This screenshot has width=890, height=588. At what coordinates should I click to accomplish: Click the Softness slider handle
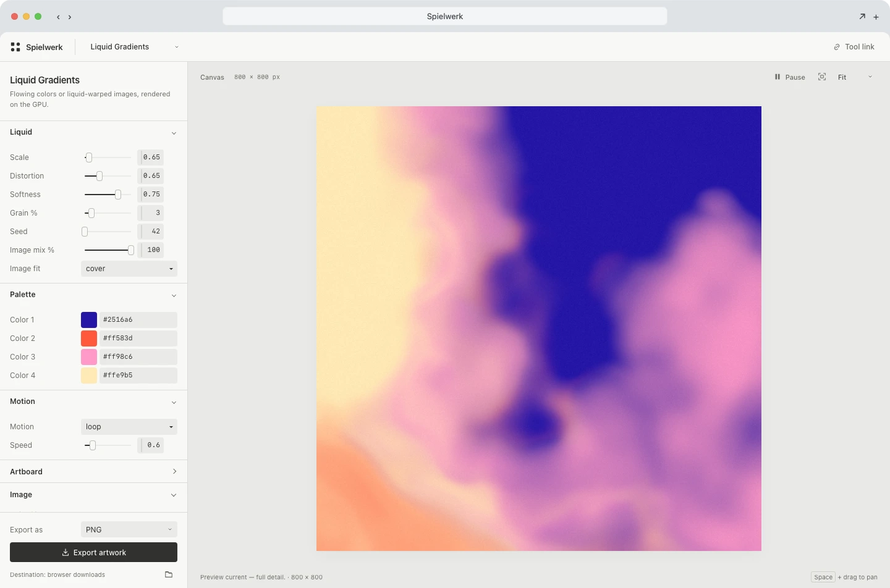pyautogui.click(x=118, y=195)
